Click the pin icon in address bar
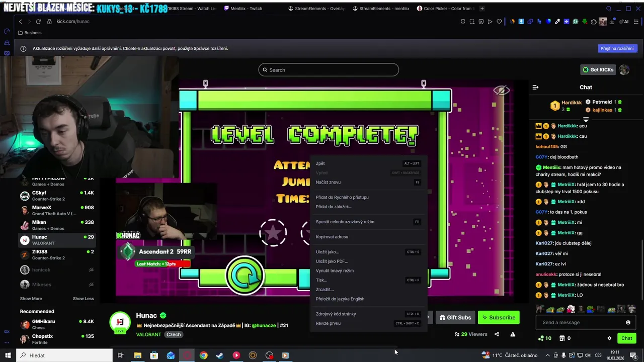644x362 pixels. click(463, 22)
